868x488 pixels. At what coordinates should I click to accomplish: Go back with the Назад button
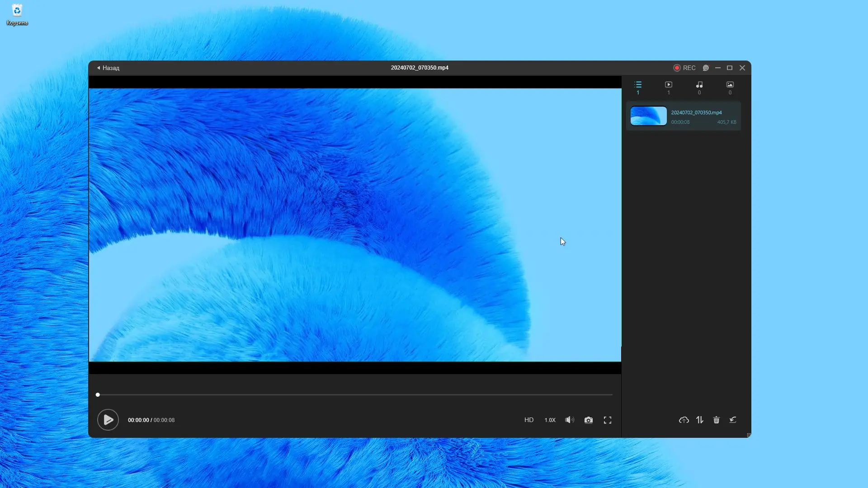click(x=108, y=68)
